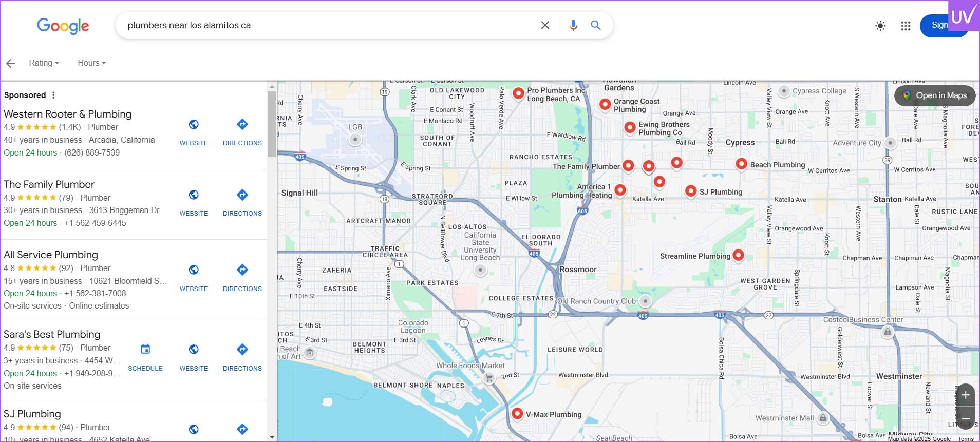980x442 pixels.
Task: Open All Service Plumbing website icon
Action: 194,270
